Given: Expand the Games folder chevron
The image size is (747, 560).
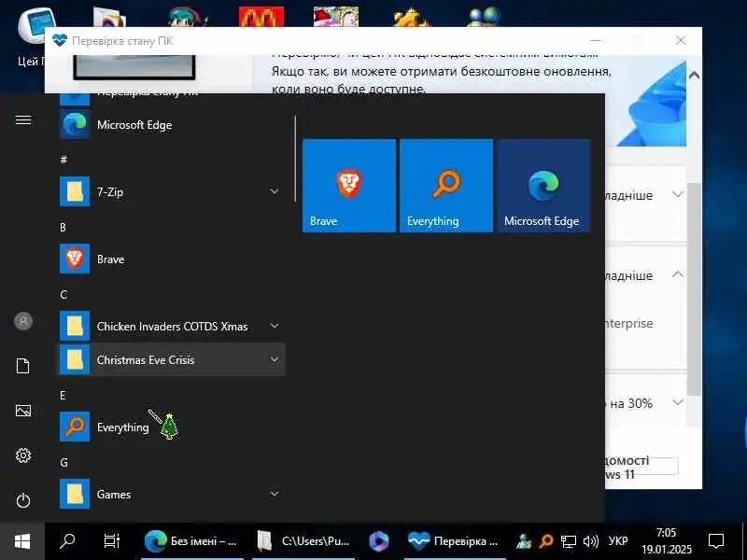Looking at the screenshot, I should pyautogui.click(x=275, y=494).
